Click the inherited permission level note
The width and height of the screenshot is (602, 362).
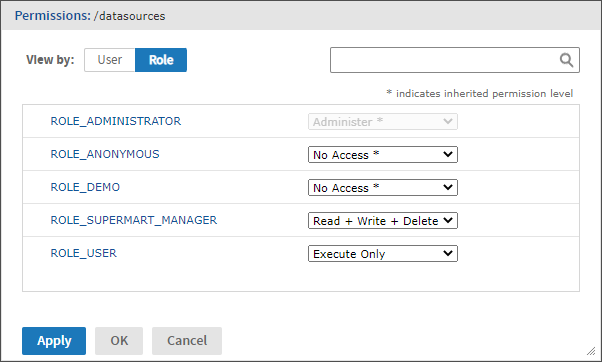(x=480, y=94)
